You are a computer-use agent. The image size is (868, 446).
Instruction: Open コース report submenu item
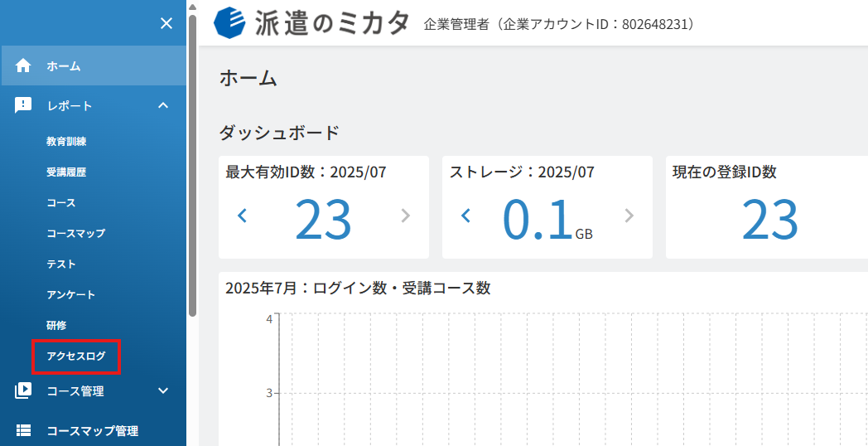click(x=61, y=203)
